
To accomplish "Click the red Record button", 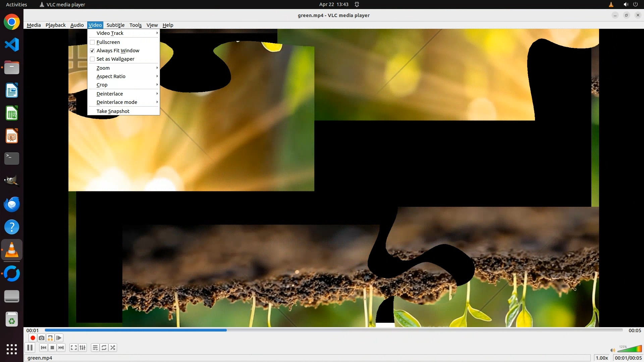I will point(33,338).
